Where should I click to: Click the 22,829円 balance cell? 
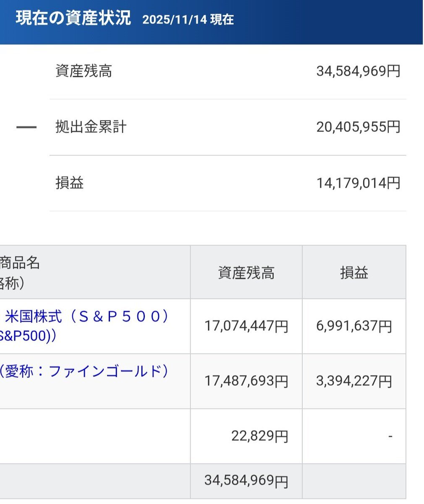(259, 436)
